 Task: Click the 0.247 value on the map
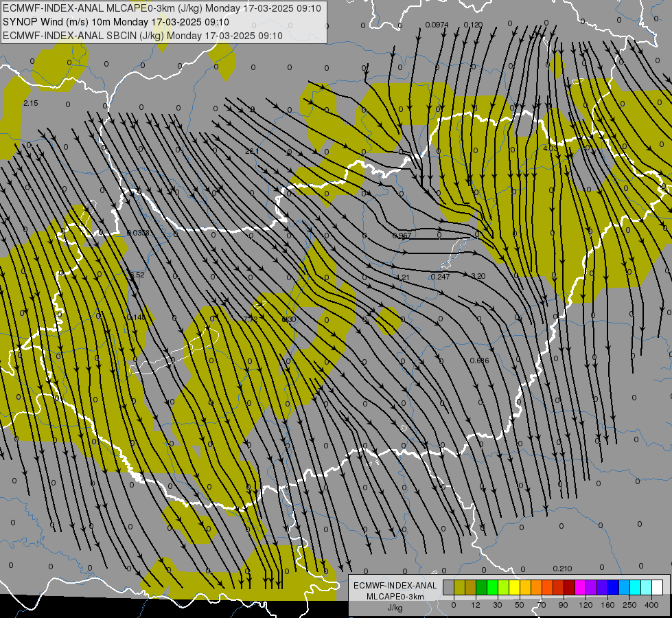[440, 277]
